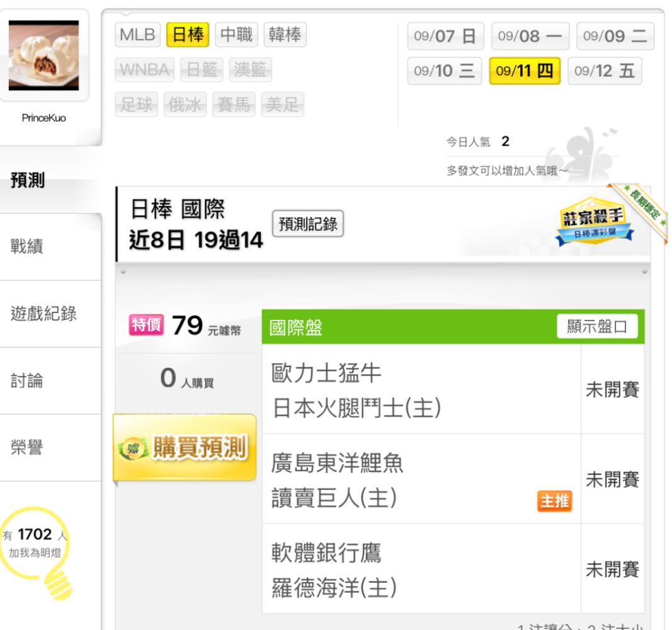
Task: Select the MLB league filter
Action: (x=137, y=35)
